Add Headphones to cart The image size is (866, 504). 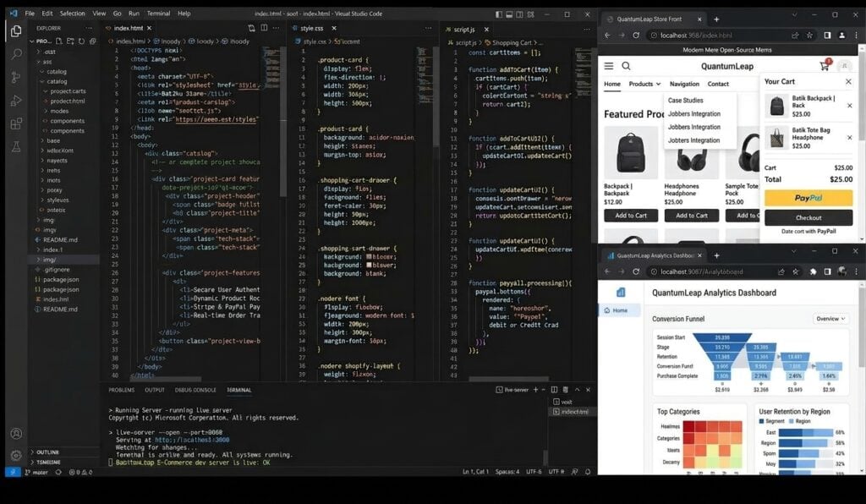coord(692,216)
